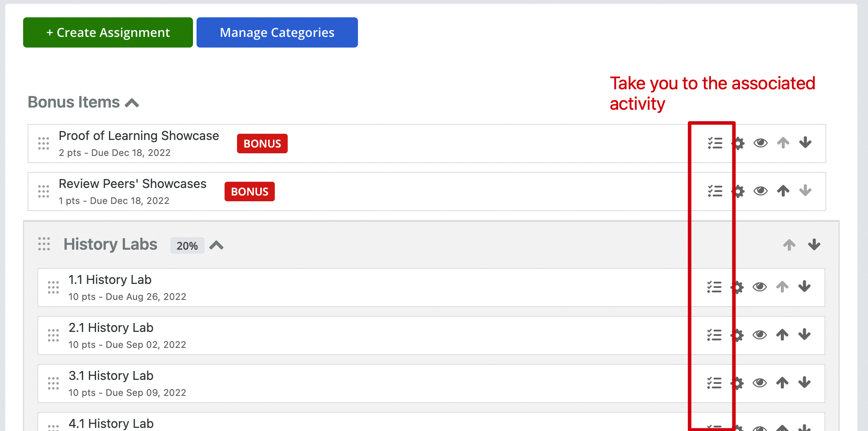Click the 2.1 History Lab title

[111, 328]
